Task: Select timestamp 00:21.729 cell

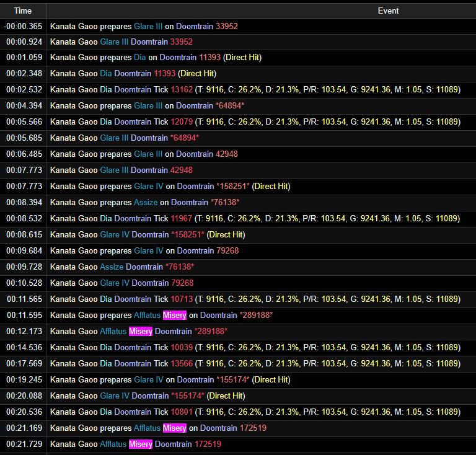Action: pos(23,444)
